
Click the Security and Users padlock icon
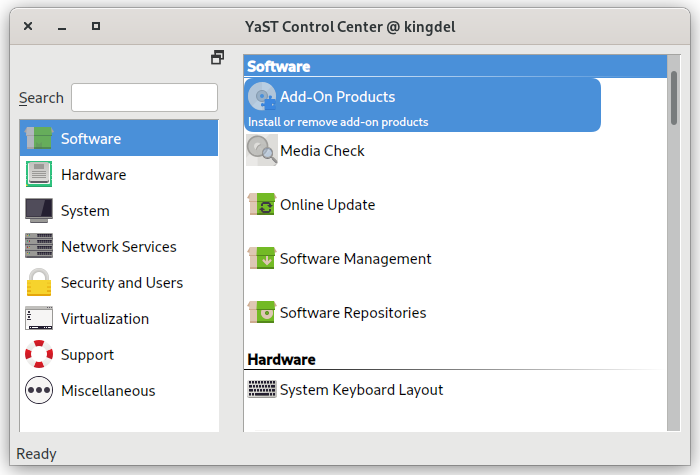39,282
